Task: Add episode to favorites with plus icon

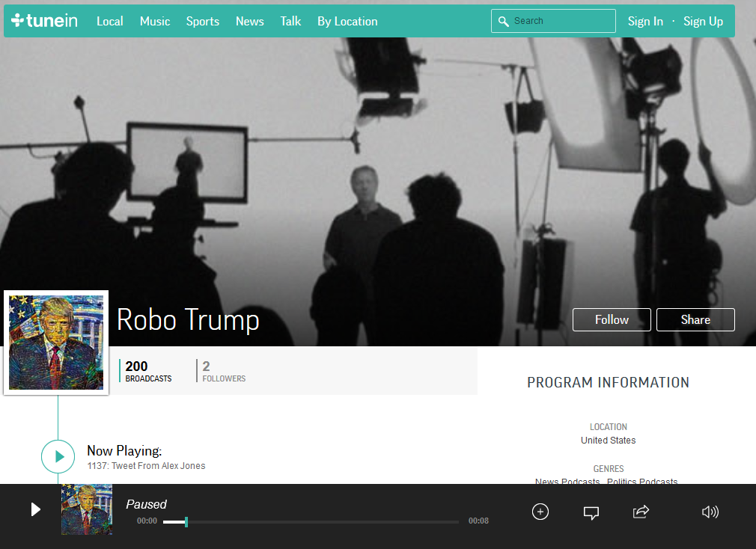Action: pos(540,512)
